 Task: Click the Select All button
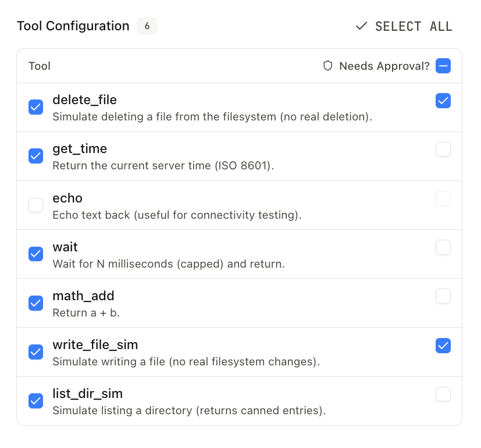(x=404, y=26)
